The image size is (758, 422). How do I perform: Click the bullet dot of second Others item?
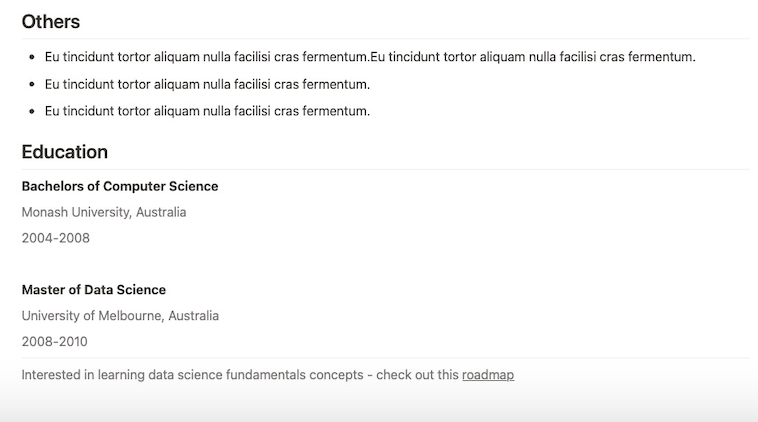click(33, 85)
